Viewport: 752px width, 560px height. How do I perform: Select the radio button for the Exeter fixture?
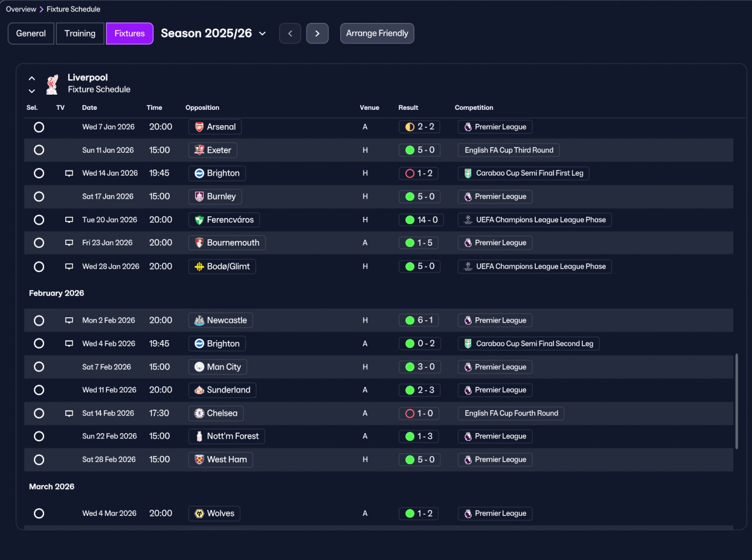(x=39, y=150)
